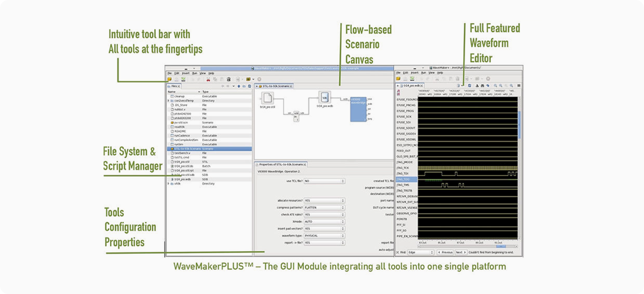Click the yellow open-folder icon in main toolbar
644x294 pixels.
[x=169, y=79]
